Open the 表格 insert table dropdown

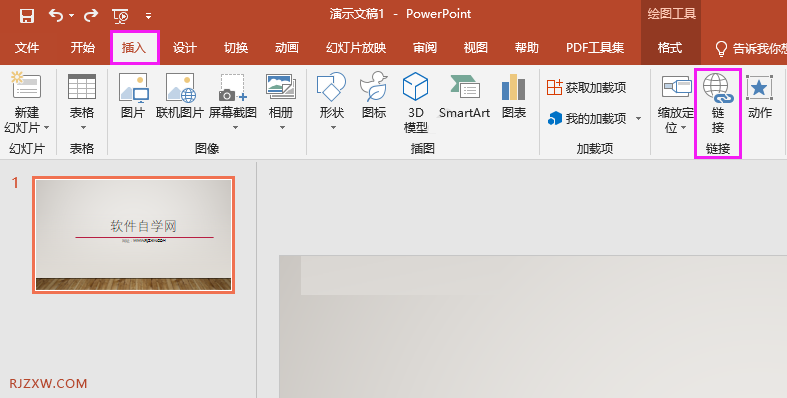coord(82,103)
